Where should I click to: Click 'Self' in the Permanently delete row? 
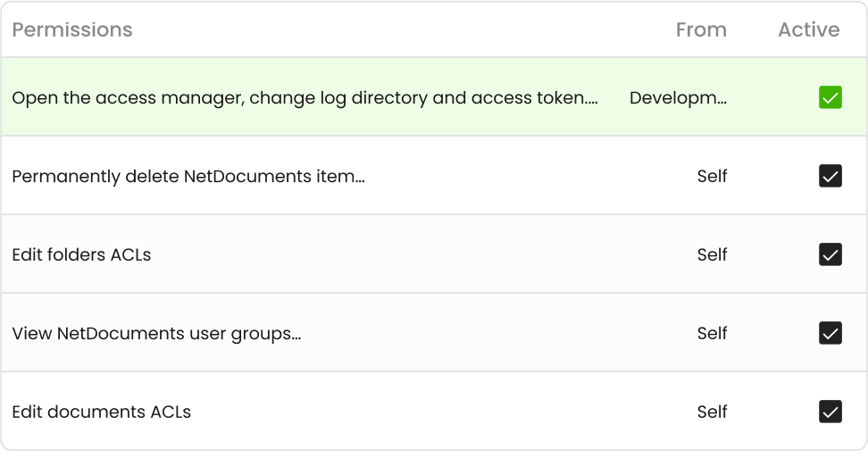coord(712,176)
